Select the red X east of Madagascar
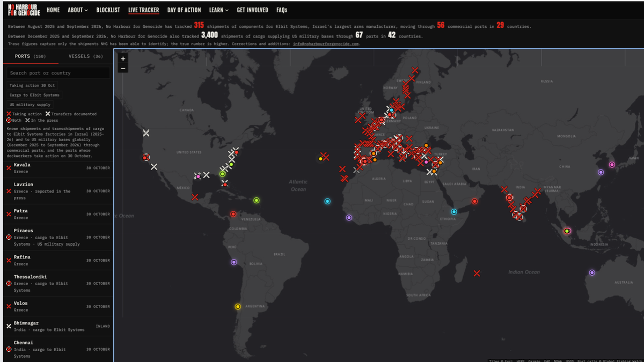 click(477, 274)
